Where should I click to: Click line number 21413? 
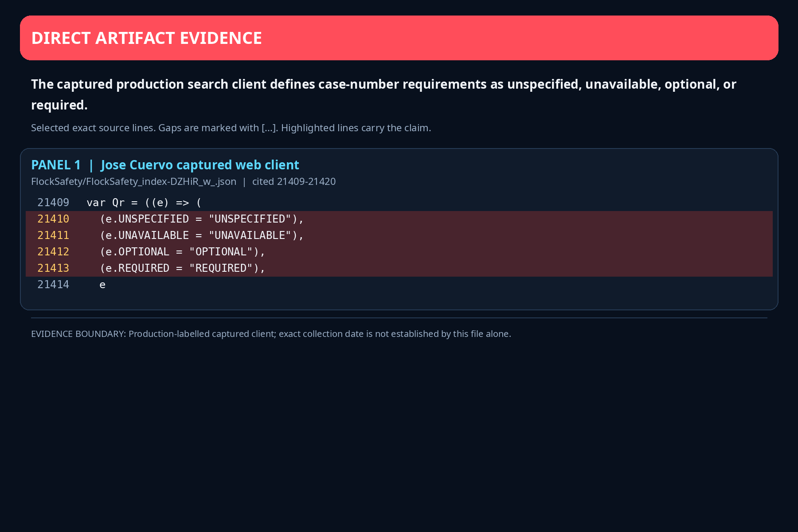tap(53, 268)
